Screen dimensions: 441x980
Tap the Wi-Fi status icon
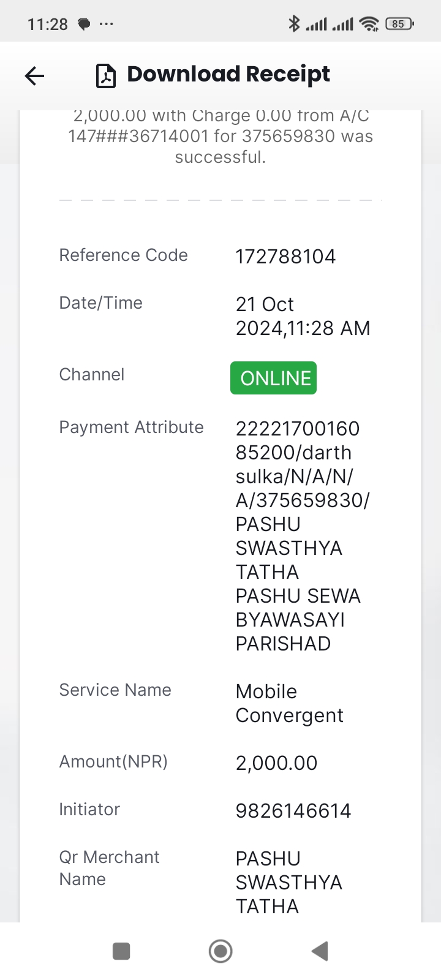[369, 24]
